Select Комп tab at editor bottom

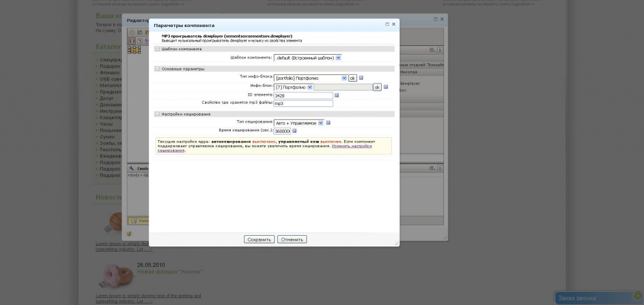point(139,221)
